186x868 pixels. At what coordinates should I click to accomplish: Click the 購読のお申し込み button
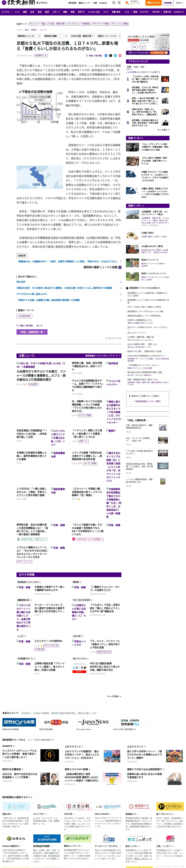tap(154, 3)
